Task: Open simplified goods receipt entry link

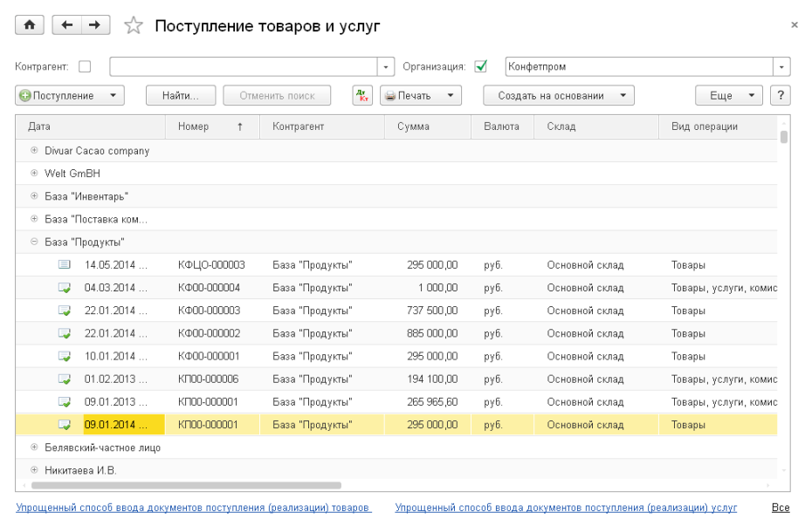Action: [194, 508]
